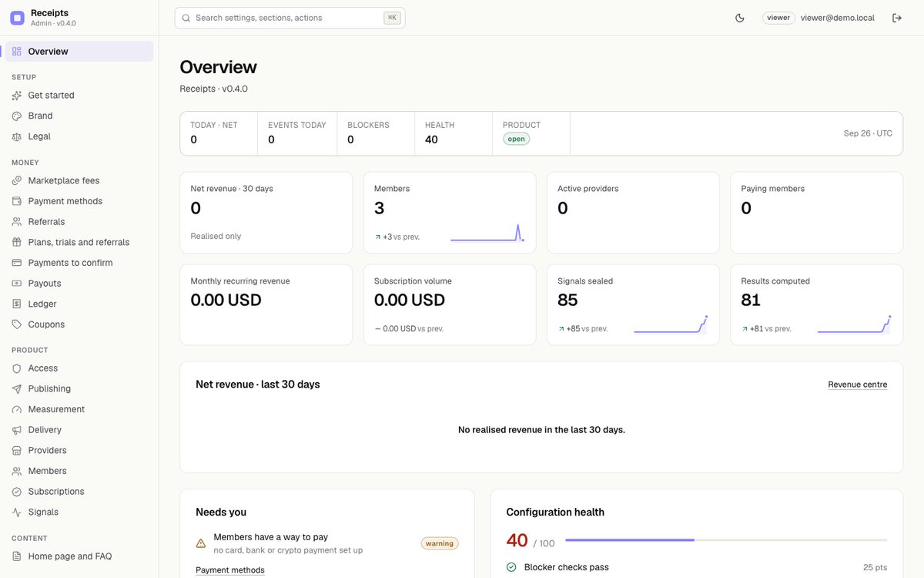Click the configuration health progress bar

[726, 540]
